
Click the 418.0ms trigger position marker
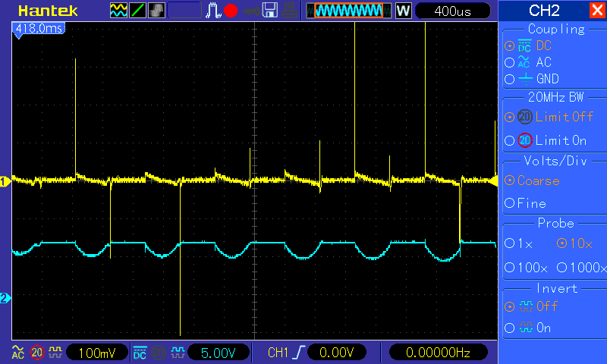[x=39, y=30]
